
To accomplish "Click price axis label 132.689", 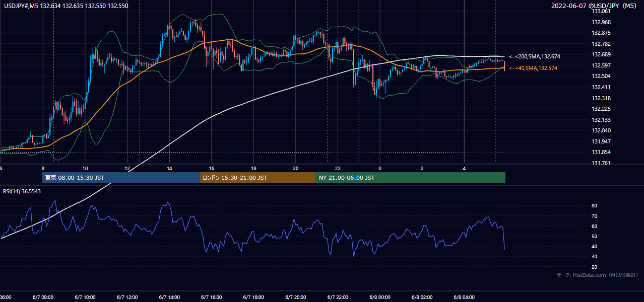I will coord(601,55).
